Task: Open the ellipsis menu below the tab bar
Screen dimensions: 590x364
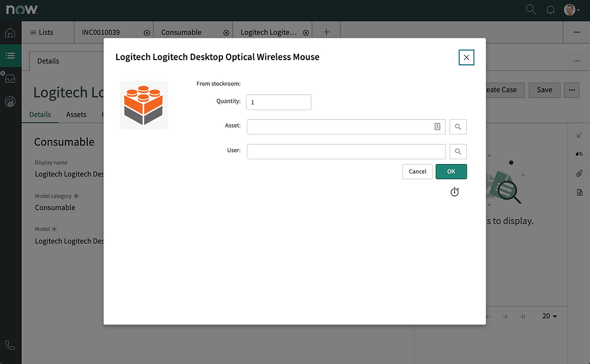Action: (576, 61)
